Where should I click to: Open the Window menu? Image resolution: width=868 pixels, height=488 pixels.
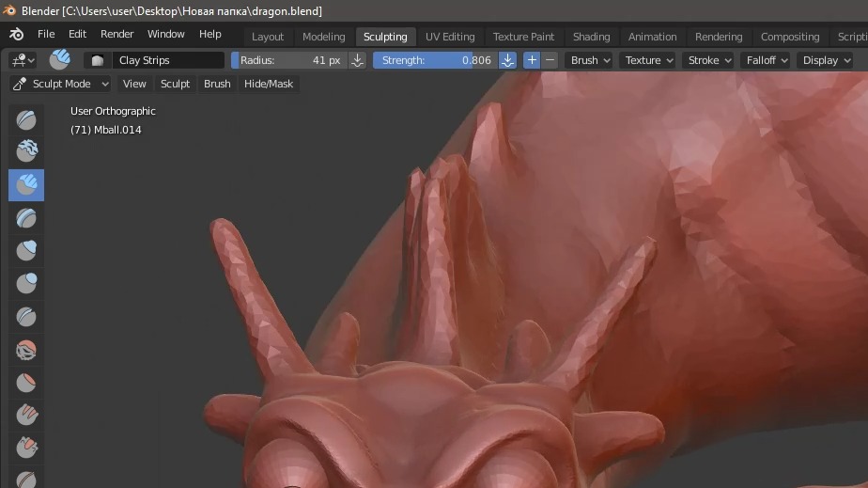coord(165,35)
